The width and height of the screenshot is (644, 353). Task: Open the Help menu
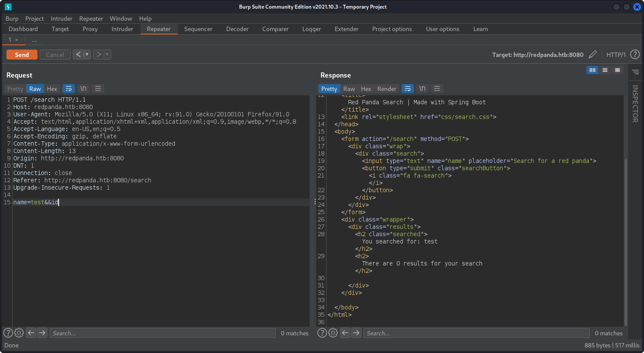(x=145, y=19)
